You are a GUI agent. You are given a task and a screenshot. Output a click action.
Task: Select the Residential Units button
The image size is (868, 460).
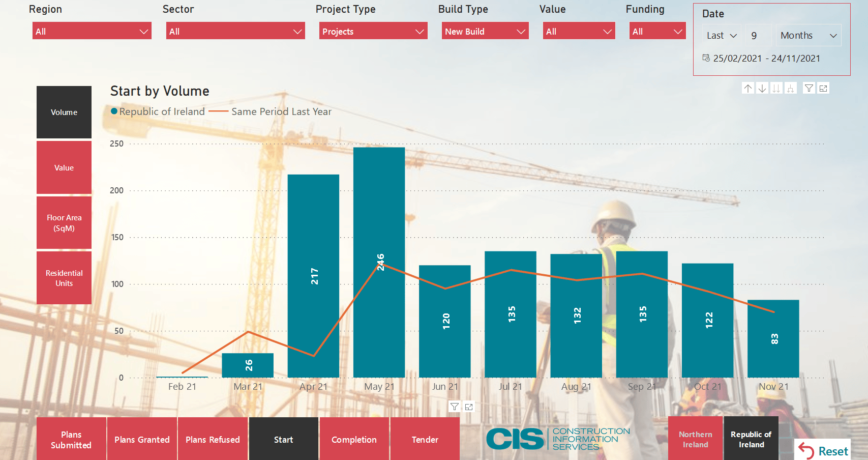point(64,278)
